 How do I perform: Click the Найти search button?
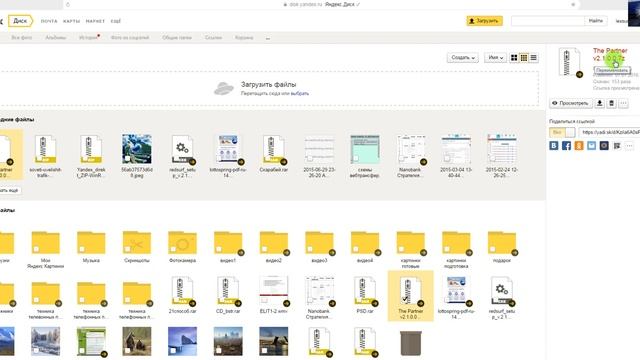tap(596, 21)
